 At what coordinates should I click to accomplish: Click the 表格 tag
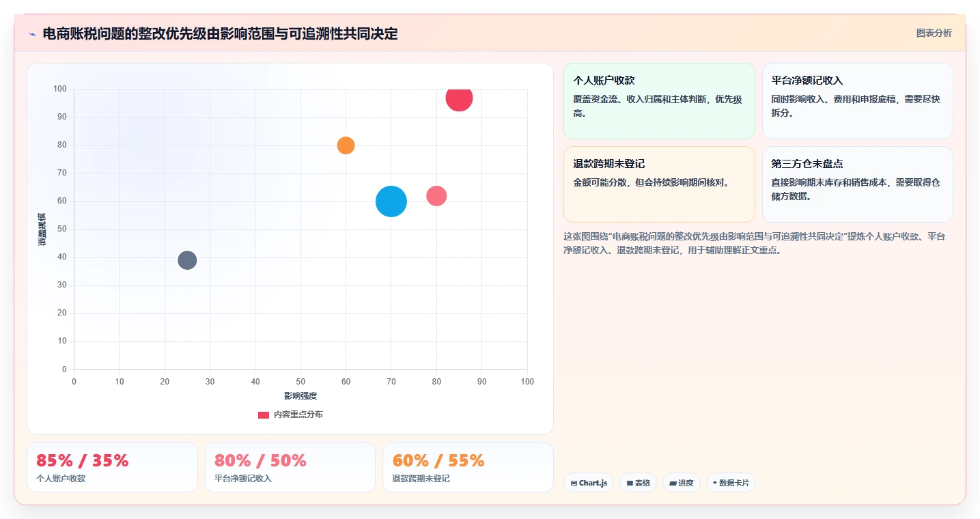click(638, 483)
